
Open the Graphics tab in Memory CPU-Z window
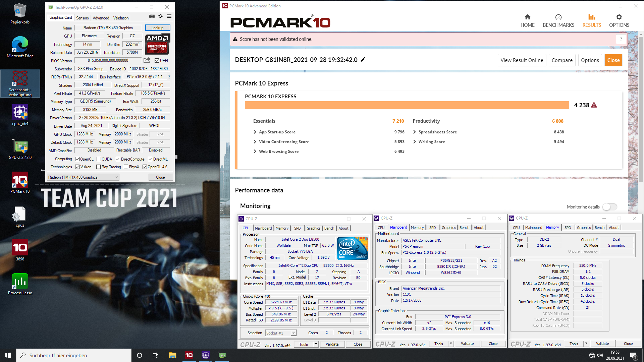pyautogui.click(x=584, y=228)
